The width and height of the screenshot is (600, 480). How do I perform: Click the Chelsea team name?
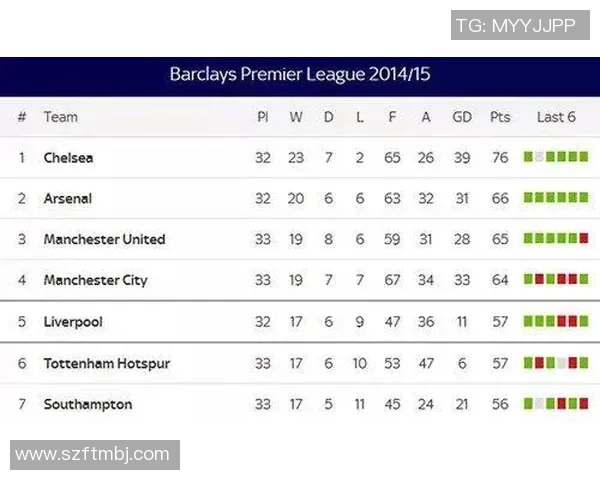pyautogui.click(x=68, y=157)
